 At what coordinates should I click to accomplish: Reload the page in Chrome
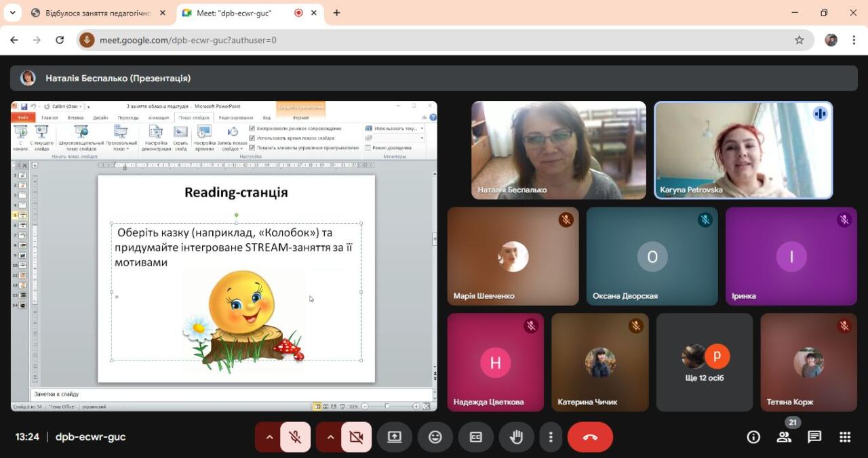60,40
